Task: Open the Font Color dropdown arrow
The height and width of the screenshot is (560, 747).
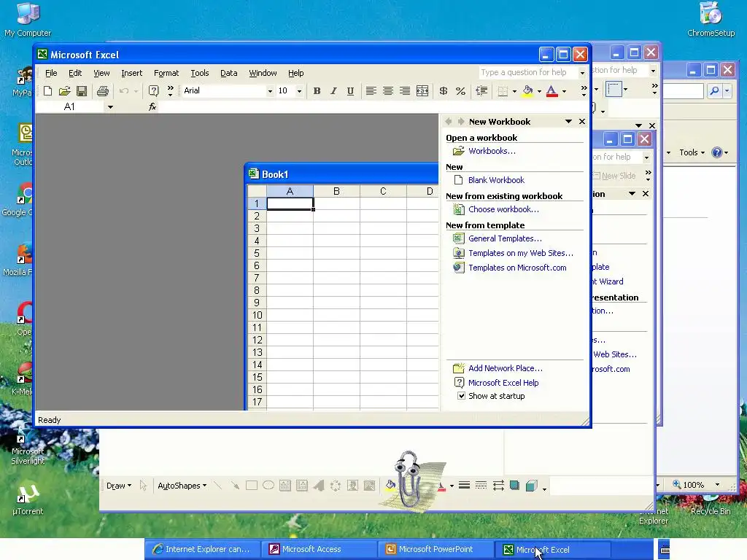Action: [x=564, y=91]
